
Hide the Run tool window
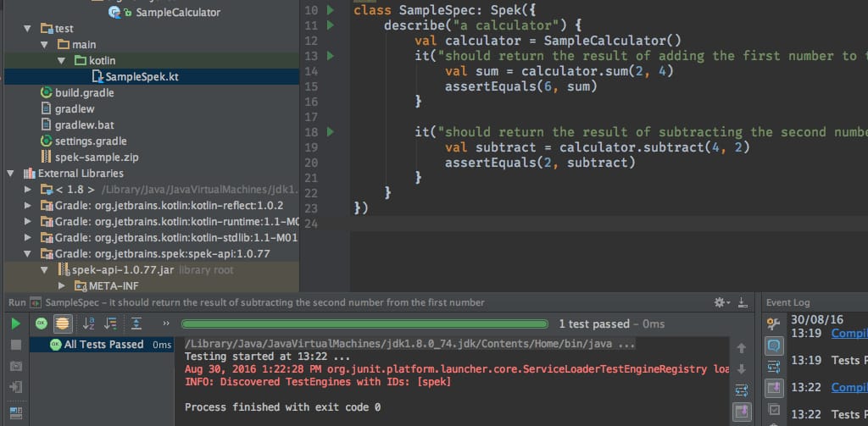pos(743,302)
